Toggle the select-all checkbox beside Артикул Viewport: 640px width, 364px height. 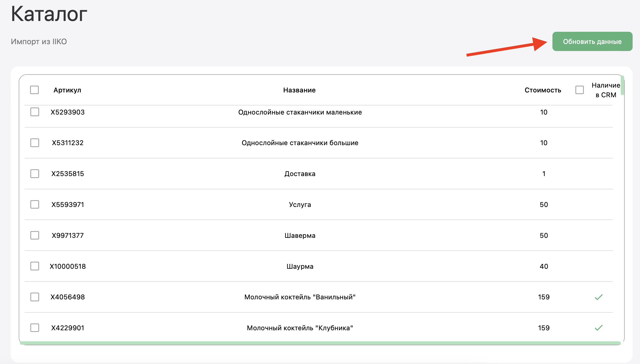point(34,90)
